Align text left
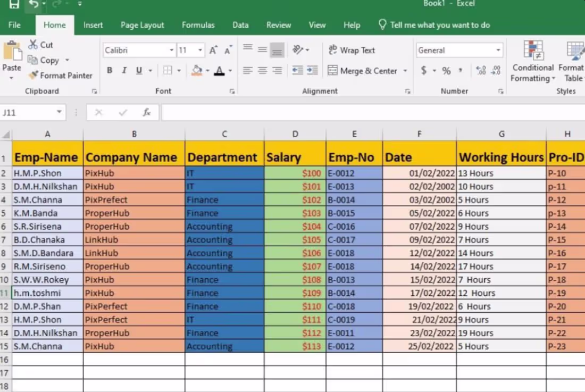Viewport: 585px width, 392px height. 247,70
